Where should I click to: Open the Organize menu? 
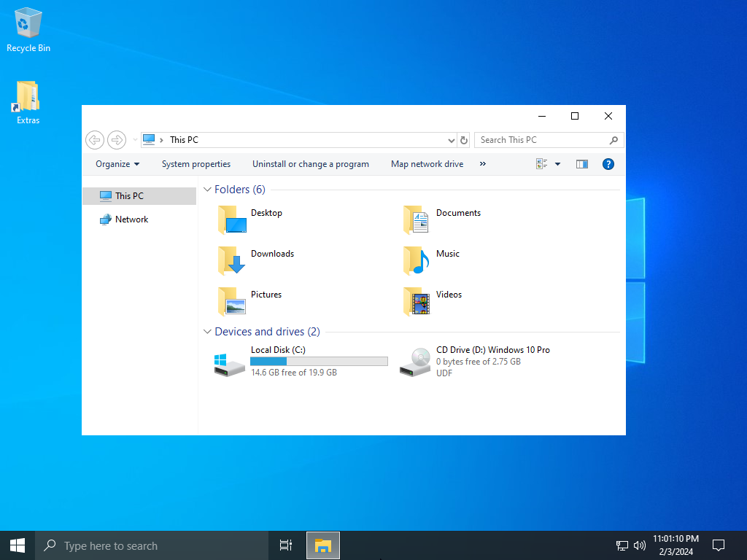click(x=117, y=164)
